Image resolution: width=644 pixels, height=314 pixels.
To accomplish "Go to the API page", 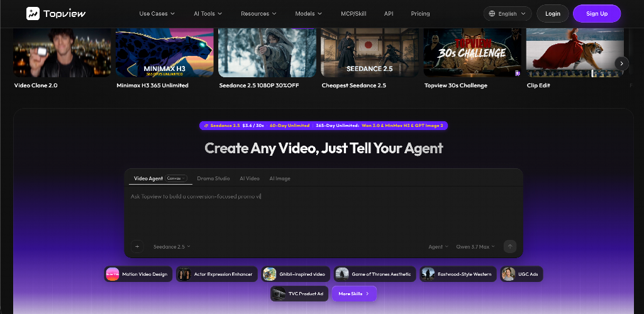I will 389,14.
